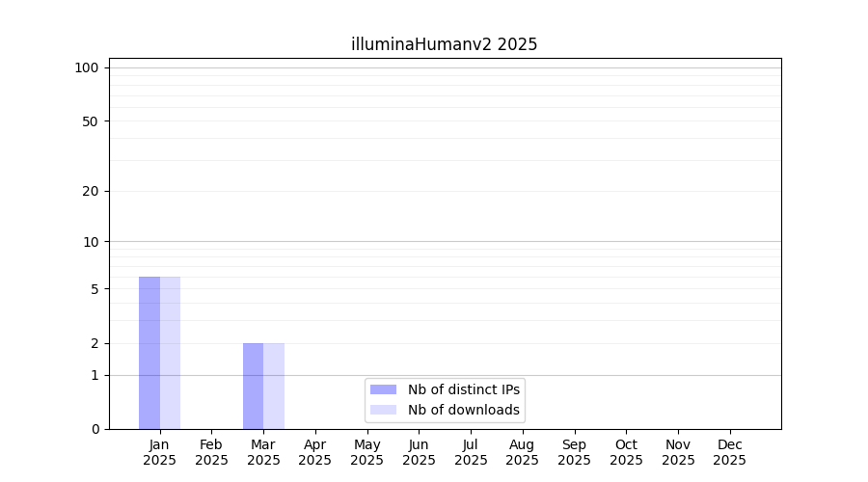
Task: Select the 'Feb 2025' x-axis label
Action: click(x=211, y=452)
